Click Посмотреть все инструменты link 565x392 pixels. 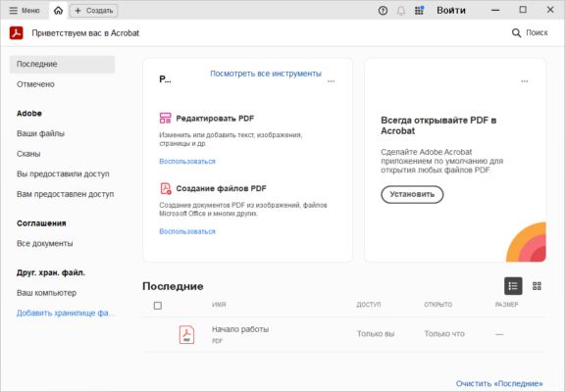(x=266, y=73)
